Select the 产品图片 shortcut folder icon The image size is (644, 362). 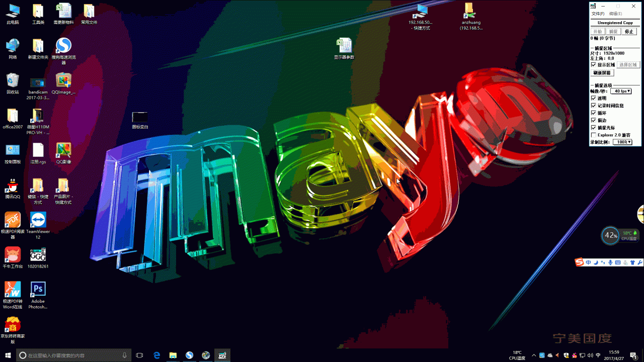point(63,191)
